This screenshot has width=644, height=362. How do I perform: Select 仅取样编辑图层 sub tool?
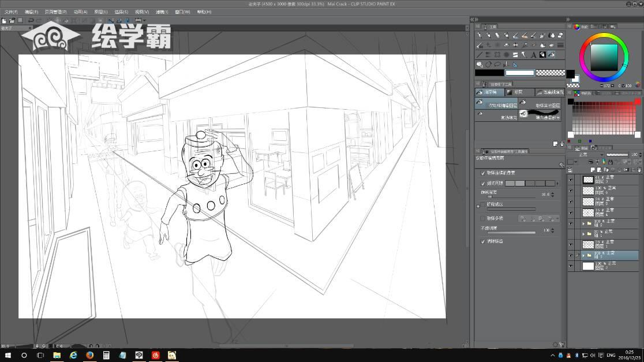(497, 103)
